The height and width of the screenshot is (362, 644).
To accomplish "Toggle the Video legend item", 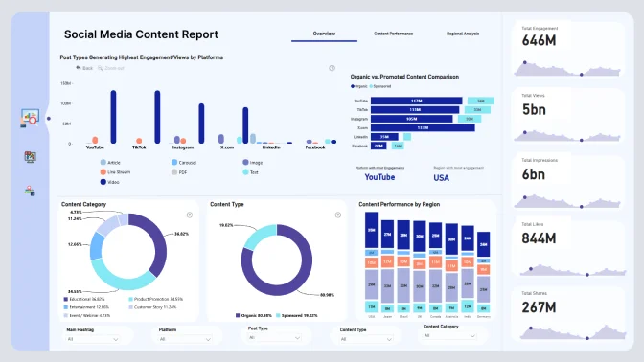I will tap(109, 182).
